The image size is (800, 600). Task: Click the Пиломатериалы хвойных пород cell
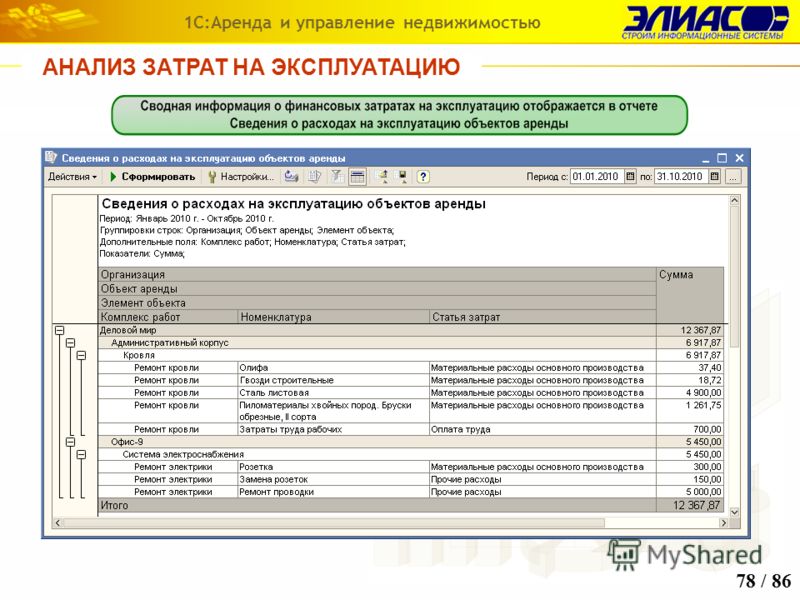click(333, 411)
